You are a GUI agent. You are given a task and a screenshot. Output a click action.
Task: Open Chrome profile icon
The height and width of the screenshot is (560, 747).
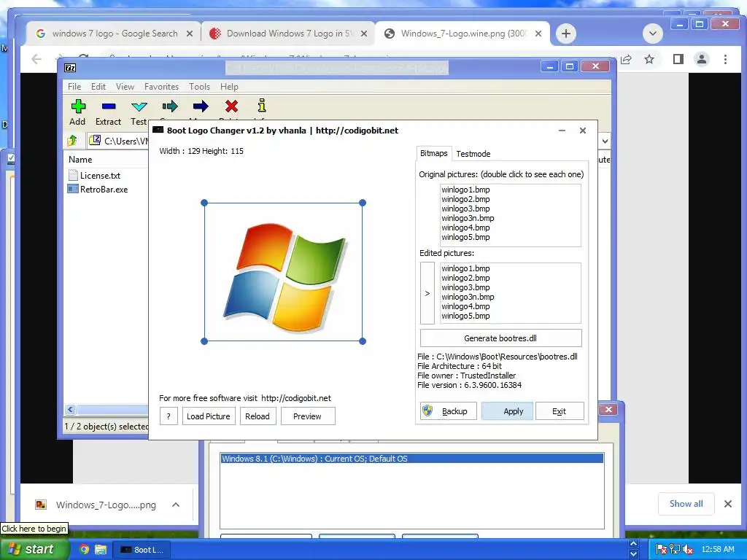[701, 59]
